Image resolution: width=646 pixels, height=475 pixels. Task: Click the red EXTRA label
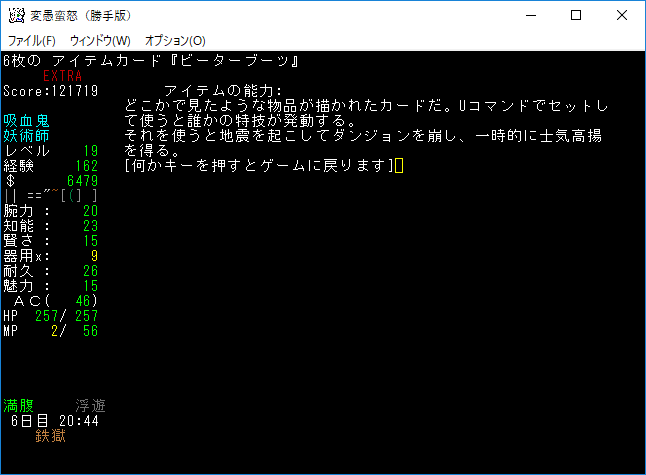(x=63, y=76)
